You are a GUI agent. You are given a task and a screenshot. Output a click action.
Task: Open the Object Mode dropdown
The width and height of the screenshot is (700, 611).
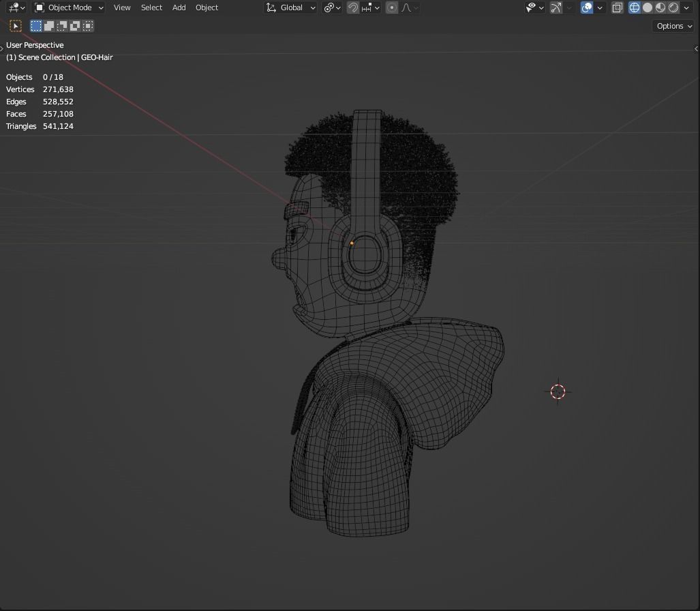coord(70,8)
